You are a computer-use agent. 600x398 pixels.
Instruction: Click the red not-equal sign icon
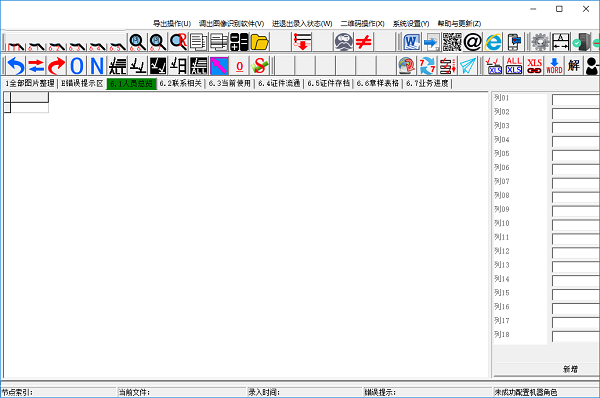(x=364, y=42)
